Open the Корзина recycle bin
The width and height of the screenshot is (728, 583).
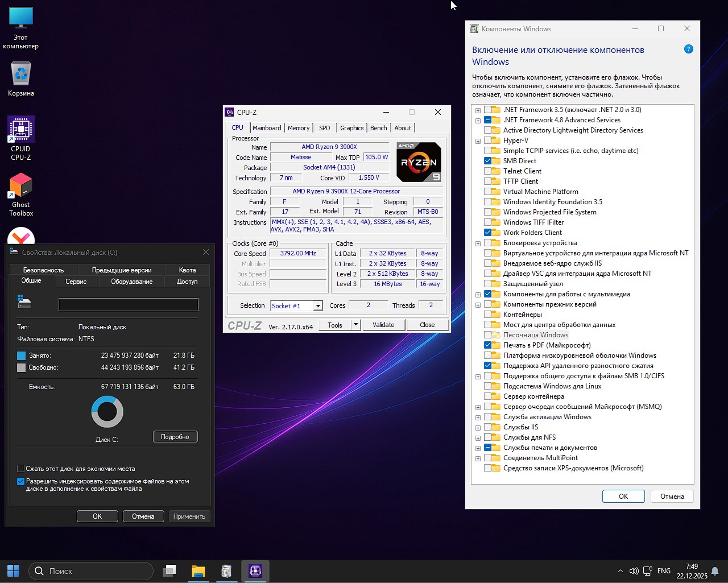[x=20, y=74]
